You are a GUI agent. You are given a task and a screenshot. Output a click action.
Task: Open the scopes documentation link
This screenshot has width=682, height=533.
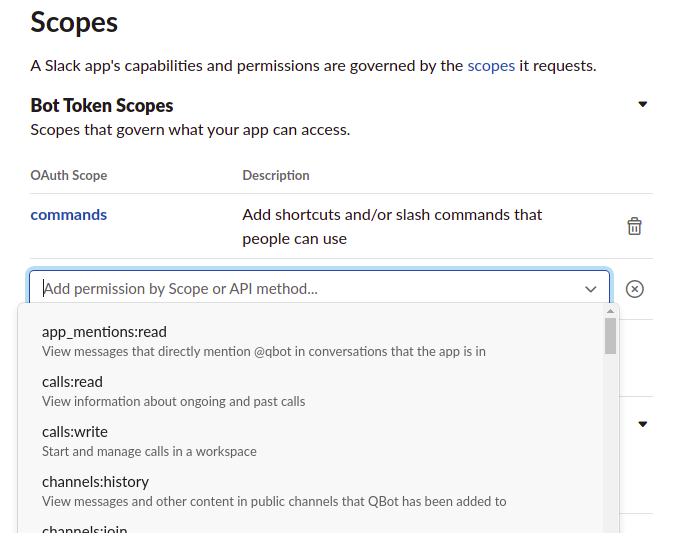(491, 66)
